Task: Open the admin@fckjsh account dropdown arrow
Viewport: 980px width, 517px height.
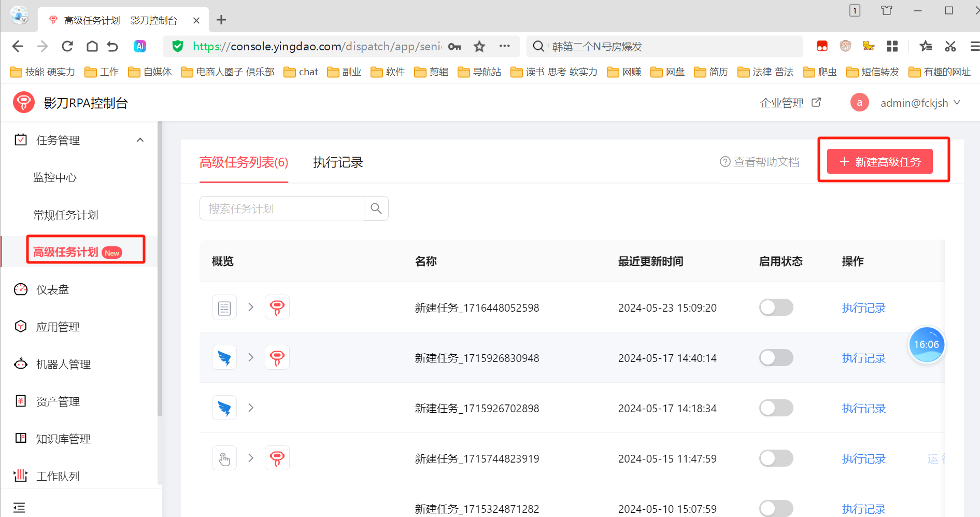Action: tap(957, 103)
